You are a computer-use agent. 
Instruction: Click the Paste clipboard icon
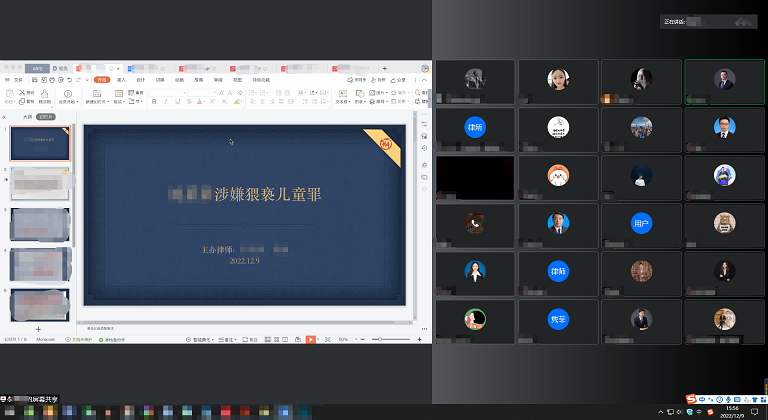click(x=9, y=96)
